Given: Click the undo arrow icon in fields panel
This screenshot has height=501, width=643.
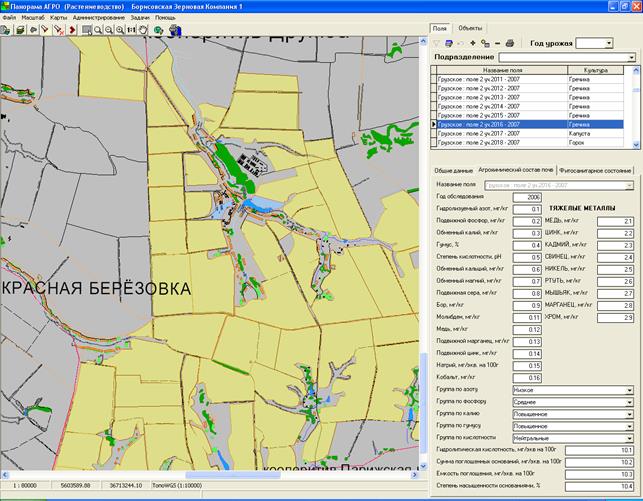Looking at the screenshot, I should point(461,43).
